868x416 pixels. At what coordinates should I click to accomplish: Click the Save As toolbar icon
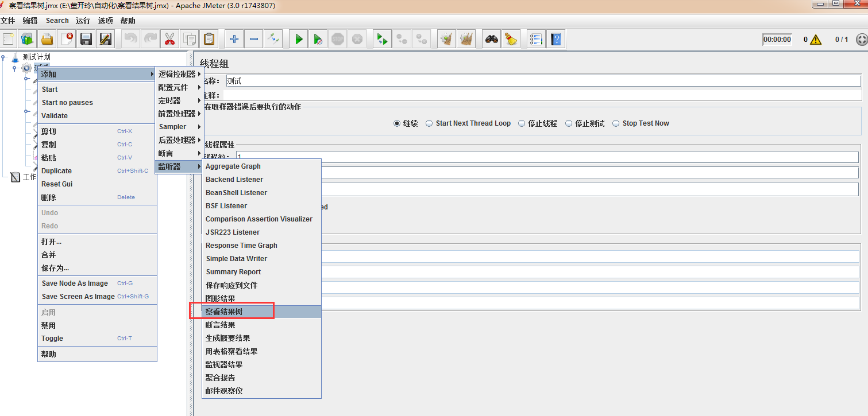click(x=106, y=39)
